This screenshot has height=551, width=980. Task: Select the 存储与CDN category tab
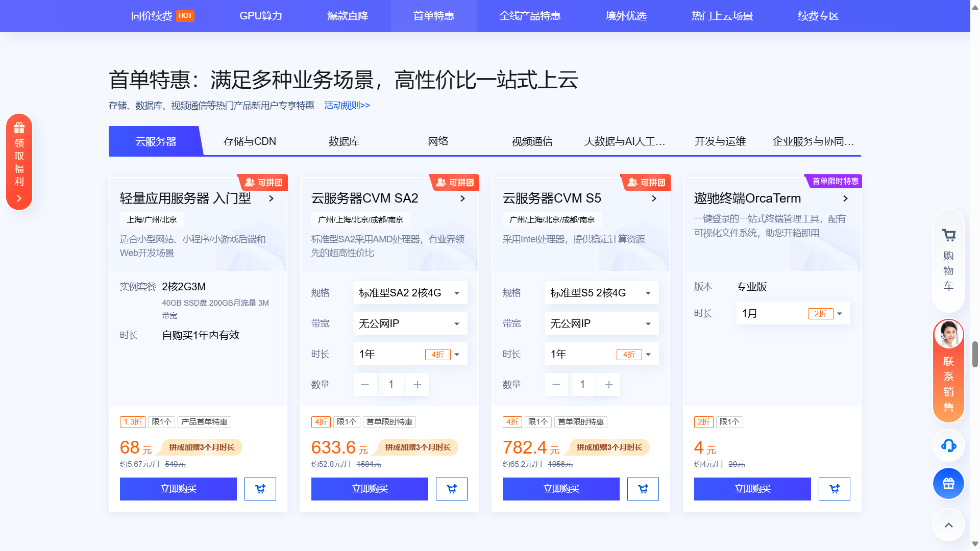250,141
